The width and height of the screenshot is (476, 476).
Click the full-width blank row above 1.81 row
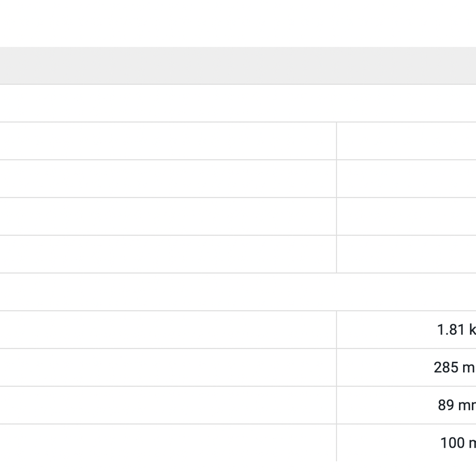coord(238,292)
